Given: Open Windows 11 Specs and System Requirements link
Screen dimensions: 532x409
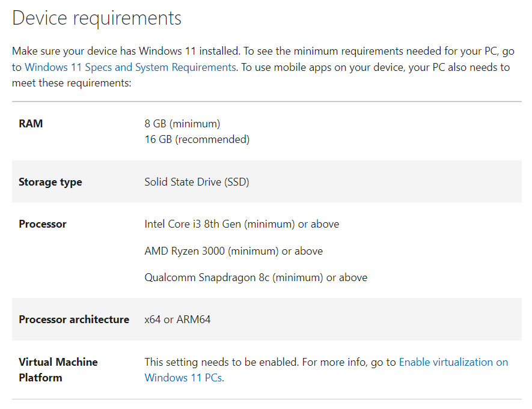Looking at the screenshot, I should click(x=130, y=67).
